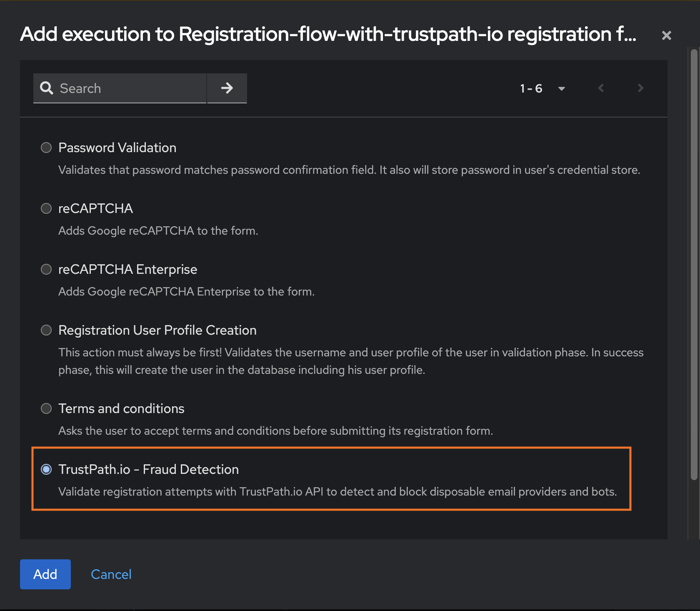Click the previous page chevron
Screen dimensions: 700x611
tap(601, 88)
